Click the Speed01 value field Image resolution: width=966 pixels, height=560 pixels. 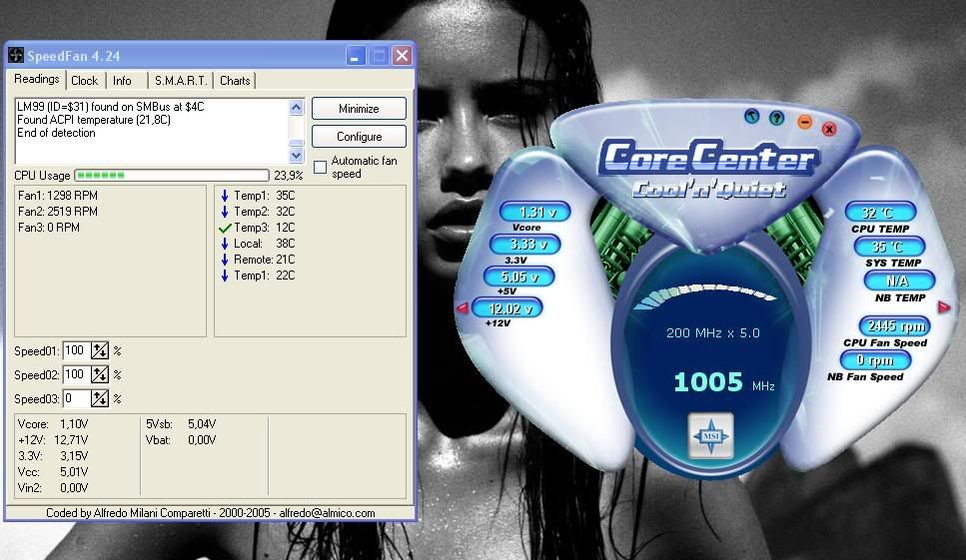pos(76,350)
